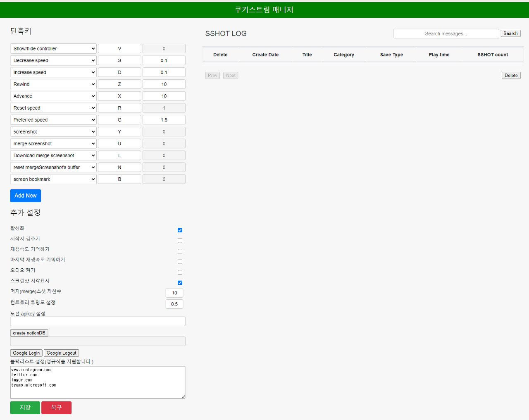This screenshot has width=529, height=420.
Task: Click the S shortcut key field
Action: (x=119, y=60)
